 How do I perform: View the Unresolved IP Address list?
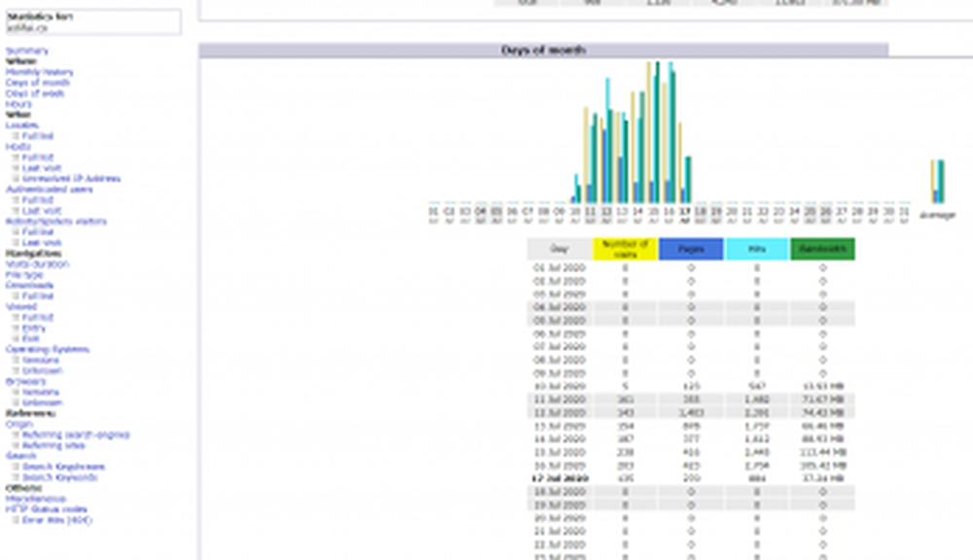pos(62,178)
